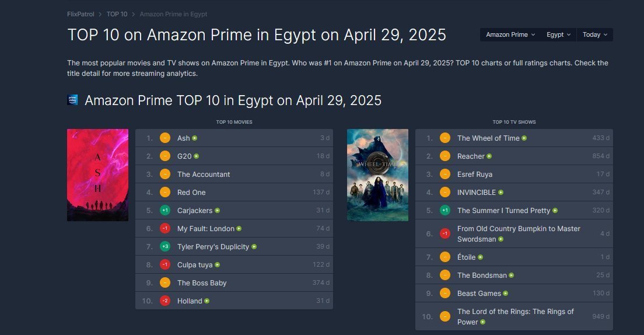Open The Wheel of Time show link
The height and width of the screenshot is (335, 644).
pyautogui.click(x=488, y=138)
